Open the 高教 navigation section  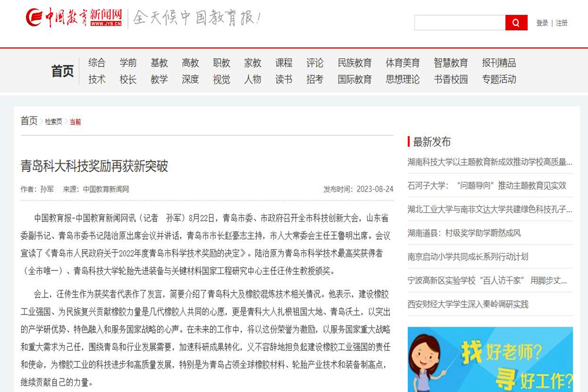[191, 63]
